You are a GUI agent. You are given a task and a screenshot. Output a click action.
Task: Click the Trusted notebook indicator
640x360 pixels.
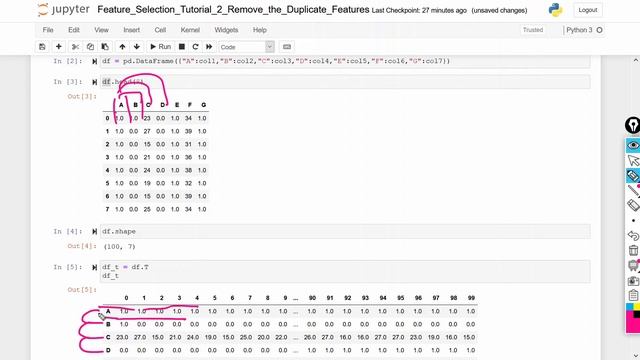(x=533, y=30)
